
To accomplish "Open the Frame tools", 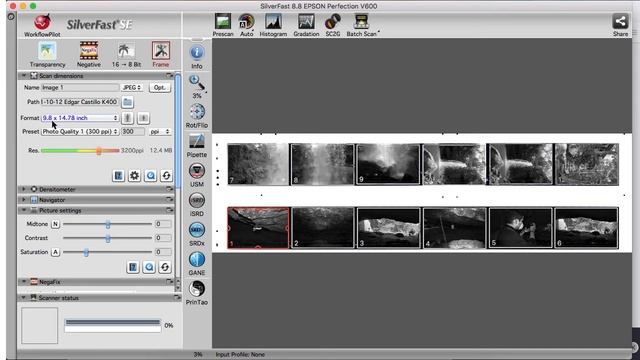I will (161, 54).
